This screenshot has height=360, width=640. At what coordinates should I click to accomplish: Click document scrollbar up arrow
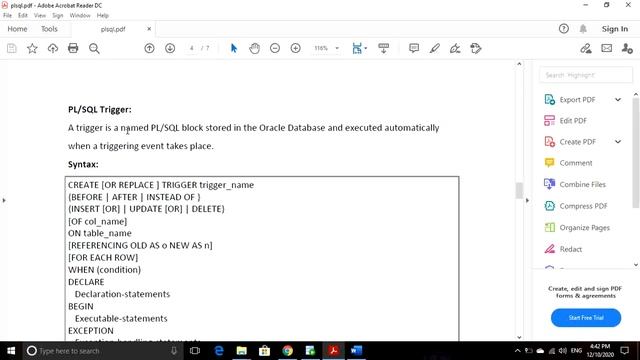pos(519,64)
